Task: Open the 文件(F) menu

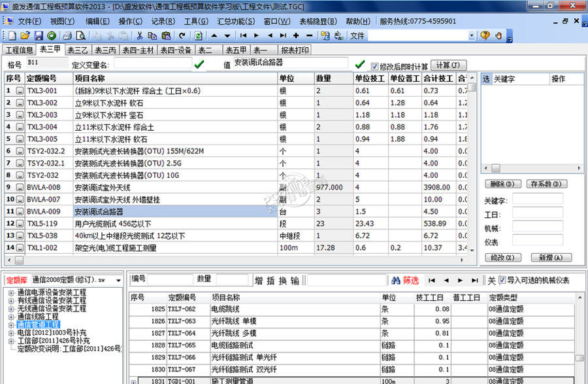Action: click(29, 22)
